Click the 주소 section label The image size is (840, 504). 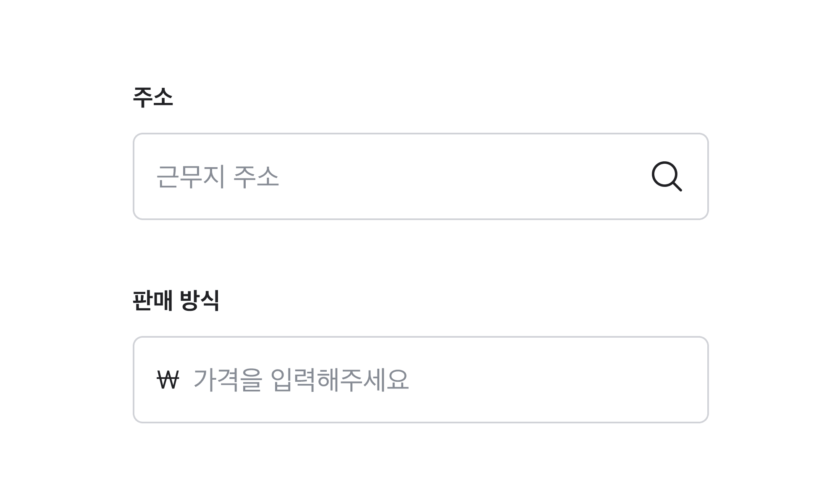coord(153,97)
